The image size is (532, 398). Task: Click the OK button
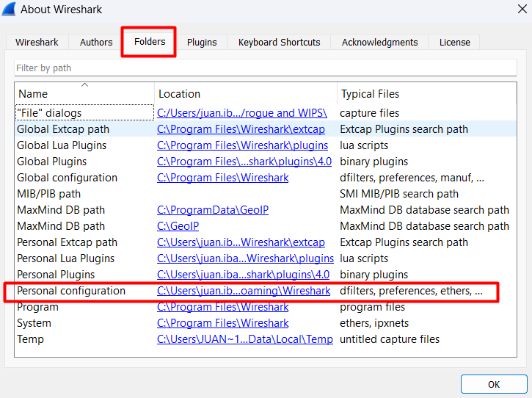[494, 385]
